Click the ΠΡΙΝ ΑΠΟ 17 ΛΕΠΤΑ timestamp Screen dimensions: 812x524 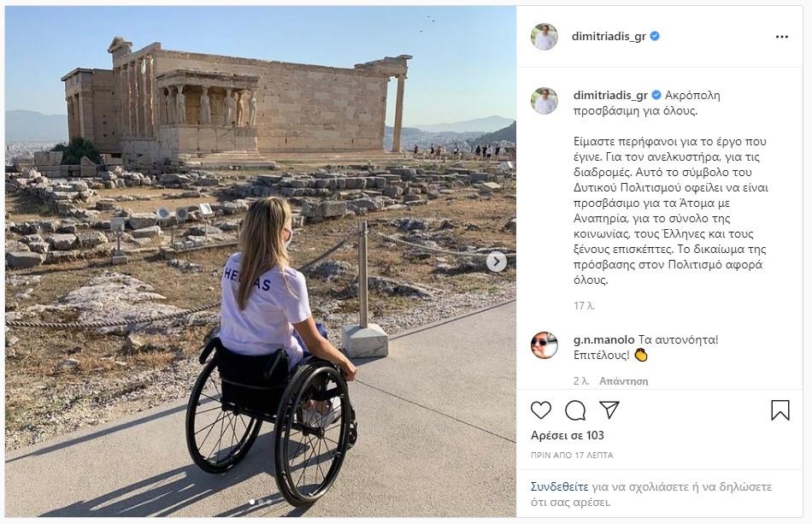tap(572, 456)
